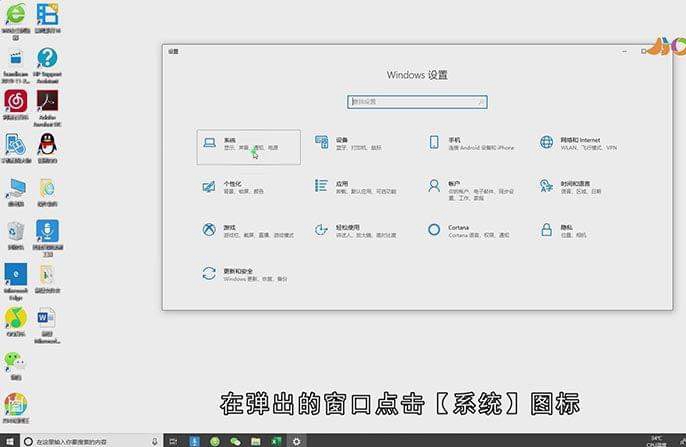Select the colorful image app desktop icon
686x447 pixels.
click(16, 408)
